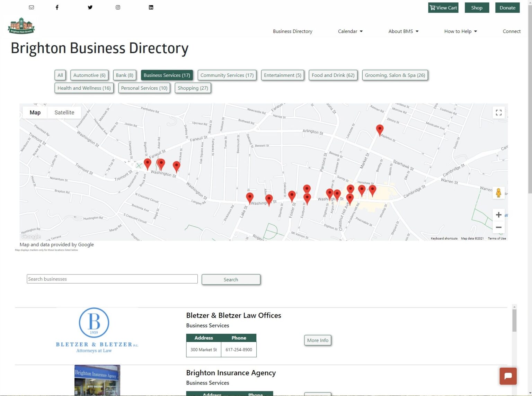Open the Connect nav item

click(x=511, y=31)
